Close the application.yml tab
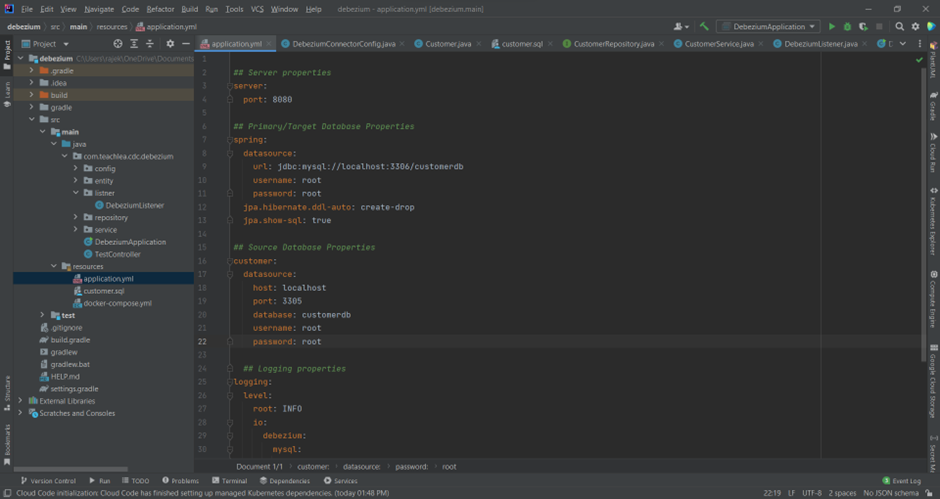Screen dimensions: 940x499 point(269,44)
